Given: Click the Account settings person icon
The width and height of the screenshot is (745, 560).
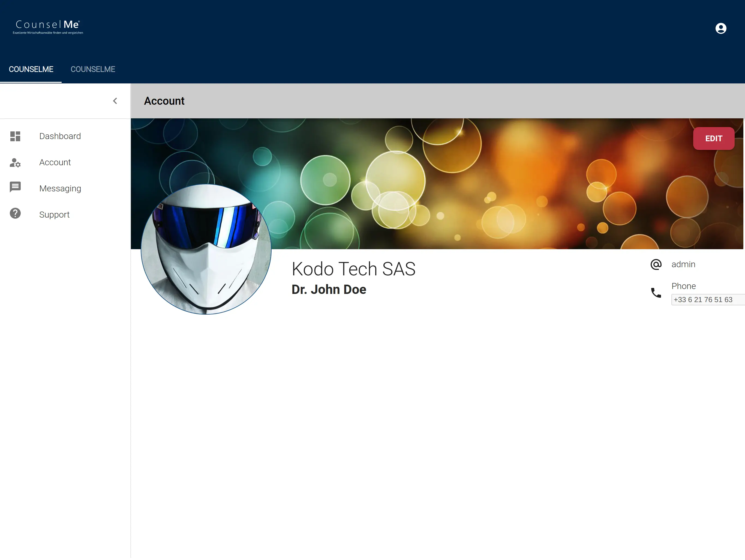Looking at the screenshot, I should [x=15, y=163].
